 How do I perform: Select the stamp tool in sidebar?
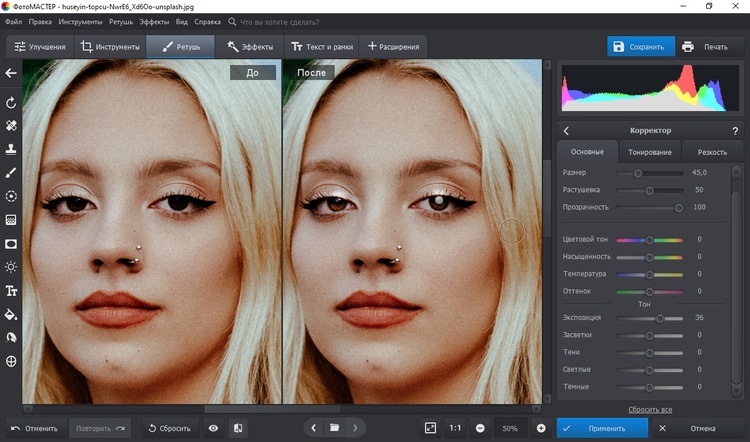pos(11,149)
